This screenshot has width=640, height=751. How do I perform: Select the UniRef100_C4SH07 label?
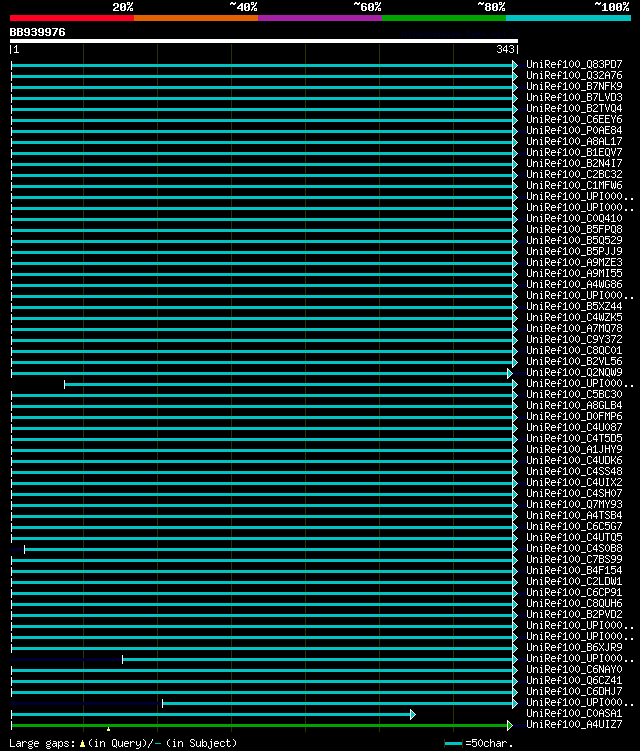tap(574, 494)
